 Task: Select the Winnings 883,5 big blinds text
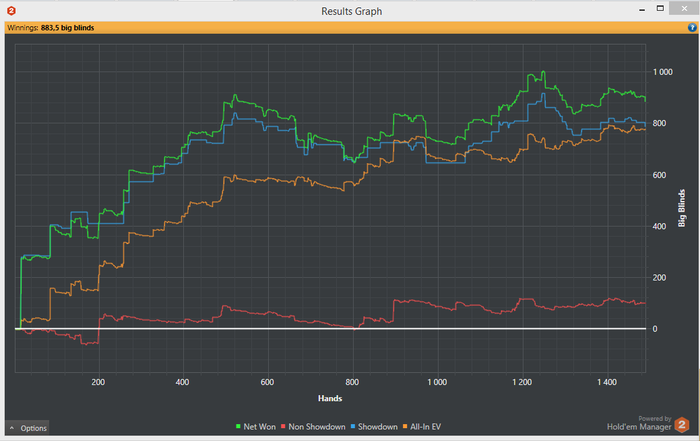pyautogui.click(x=50, y=28)
